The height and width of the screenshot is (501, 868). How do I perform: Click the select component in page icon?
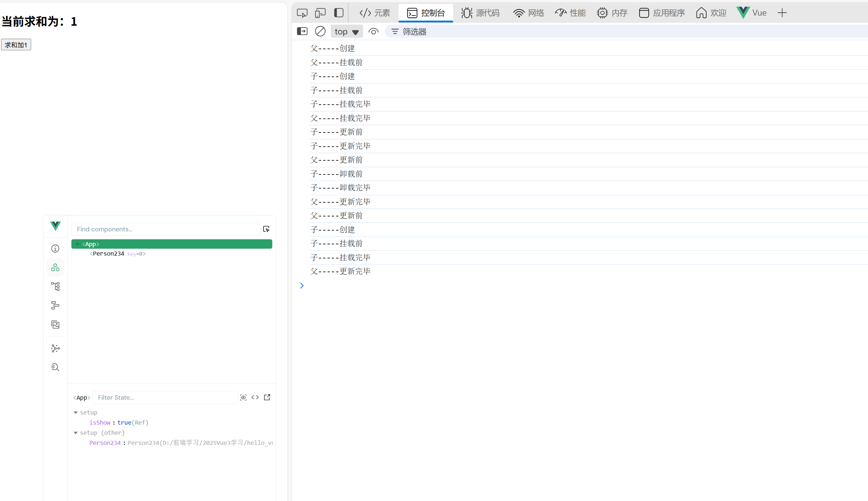tap(266, 229)
